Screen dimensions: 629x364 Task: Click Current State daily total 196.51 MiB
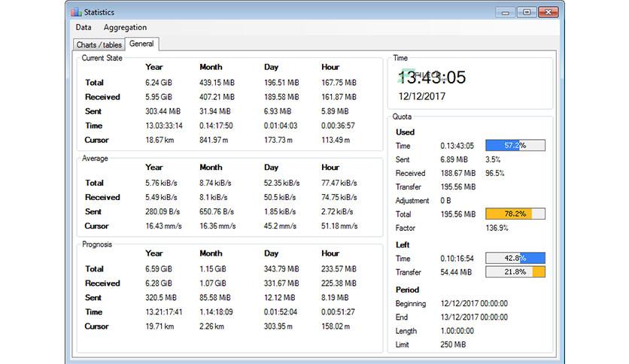pos(281,83)
